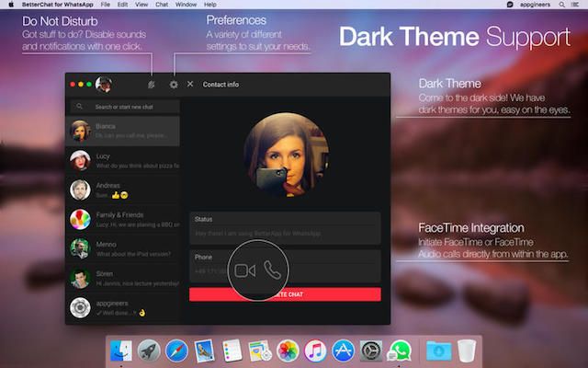The height and width of the screenshot is (368, 588).
Task: Open Spotlight search in menu bar
Action: tap(561, 5)
